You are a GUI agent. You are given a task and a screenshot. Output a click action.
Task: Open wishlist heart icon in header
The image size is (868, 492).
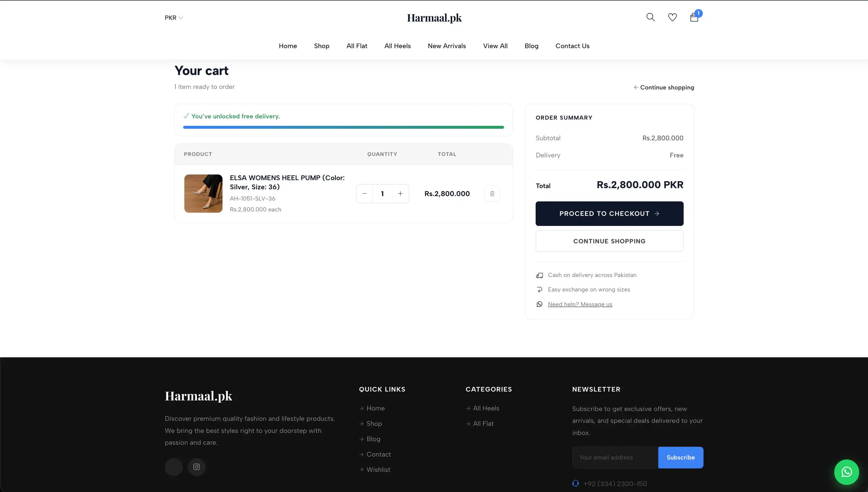pyautogui.click(x=672, y=17)
